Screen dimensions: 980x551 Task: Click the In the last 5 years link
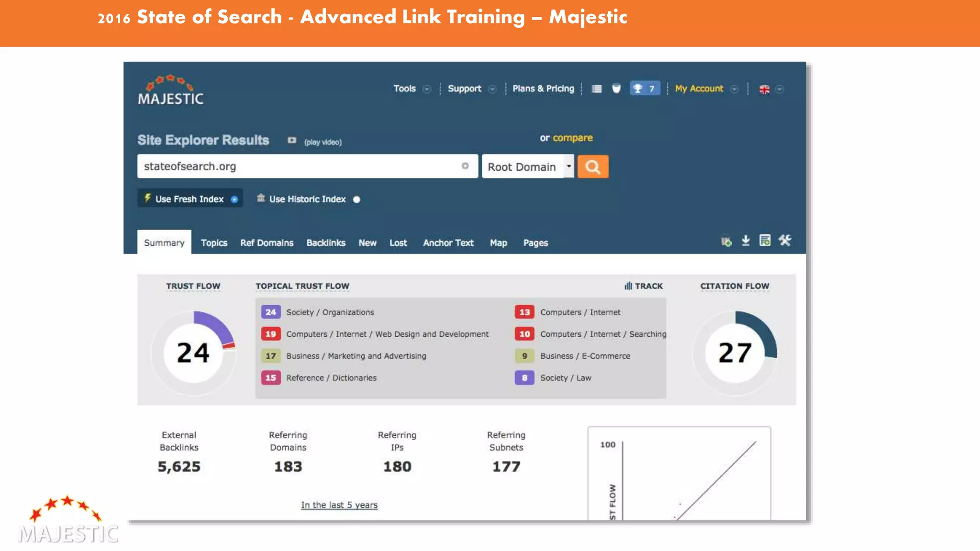339,505
